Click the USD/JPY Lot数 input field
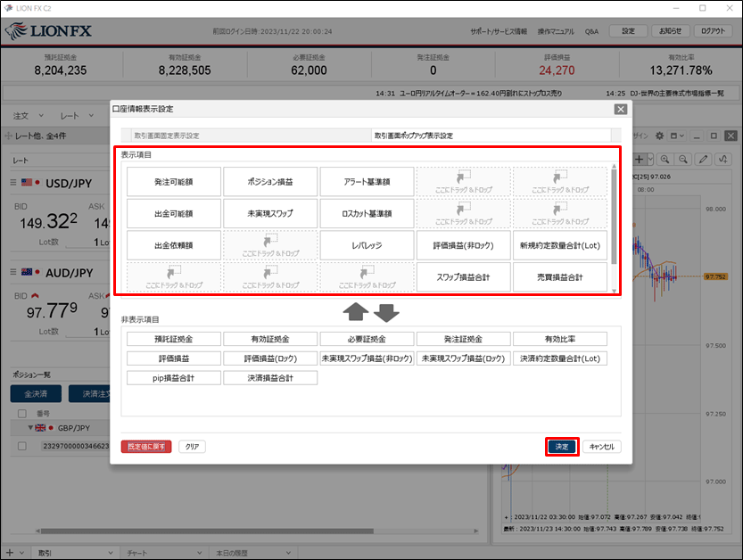 tap(88, 242)
